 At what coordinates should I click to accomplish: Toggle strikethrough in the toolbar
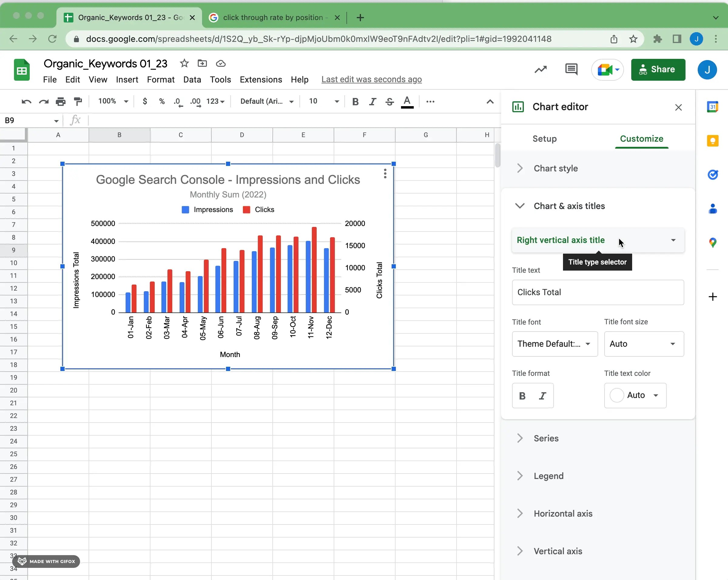[x=389, y=101]
